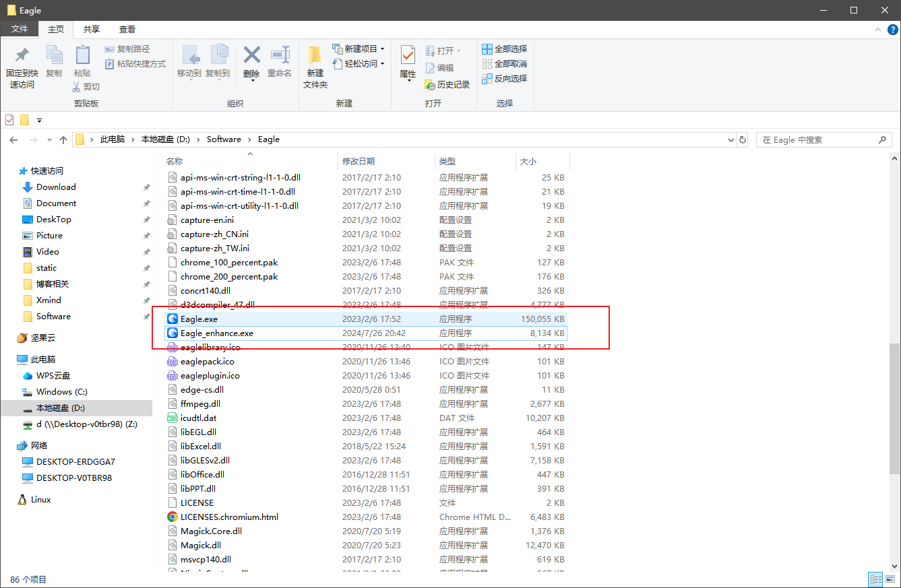Click 此电脑 in the address breadcrumb
Screen dimensions: 901x588
[x=113, y=139]
